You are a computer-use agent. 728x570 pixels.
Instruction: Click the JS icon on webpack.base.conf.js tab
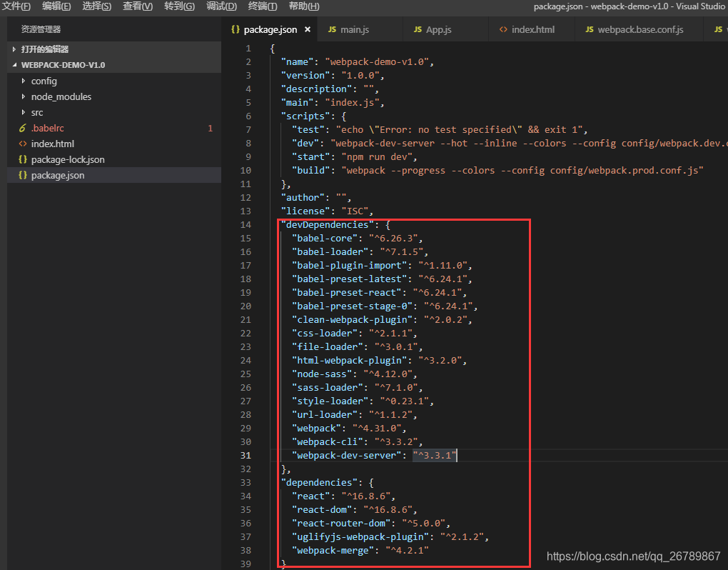click(590, 29)
